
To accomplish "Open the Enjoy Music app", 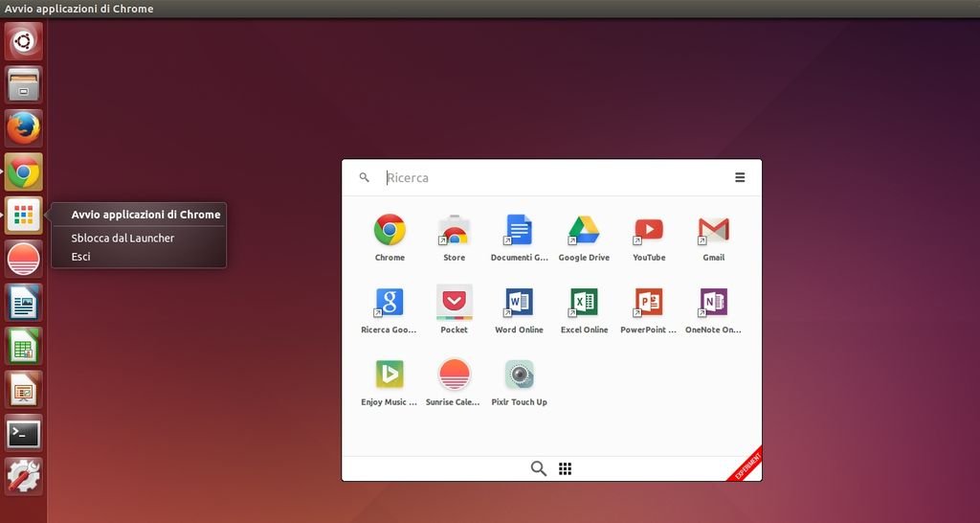I will coord(390,375).
